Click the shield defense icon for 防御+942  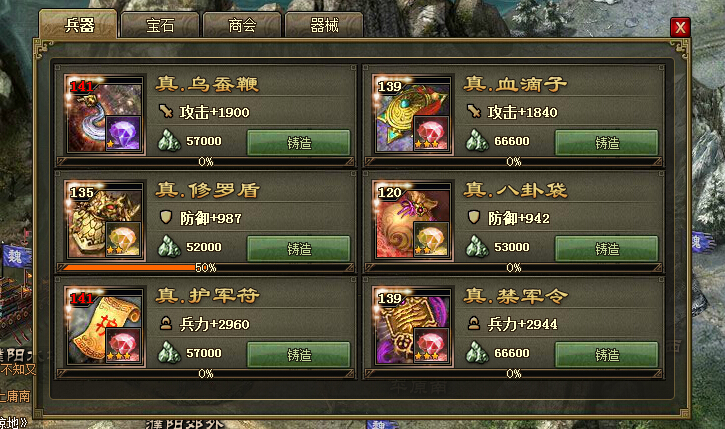(x=473, y=217)
